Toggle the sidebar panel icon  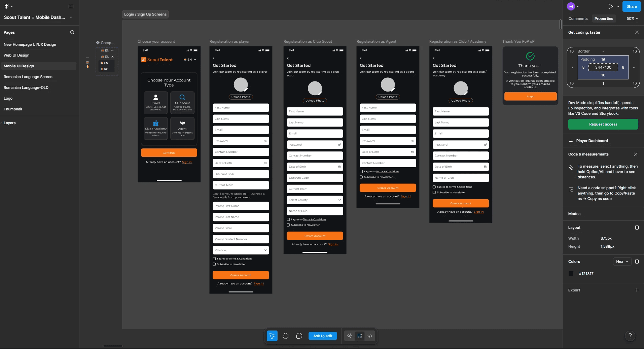71,6
